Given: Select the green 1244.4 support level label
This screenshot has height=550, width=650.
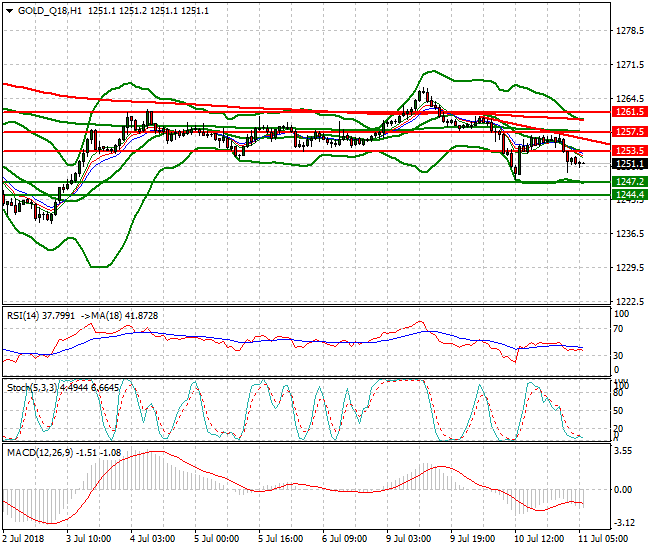Looking at the screenshot, I should 629,194.
